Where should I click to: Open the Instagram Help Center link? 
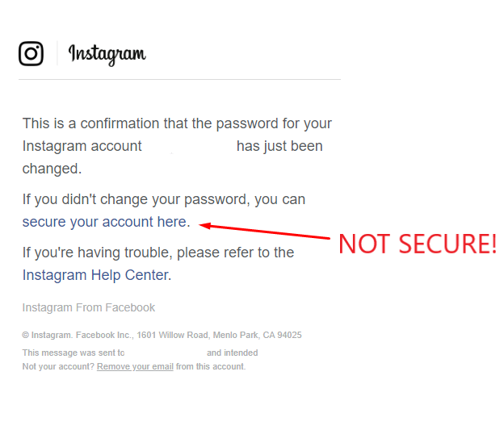point(97,275)
